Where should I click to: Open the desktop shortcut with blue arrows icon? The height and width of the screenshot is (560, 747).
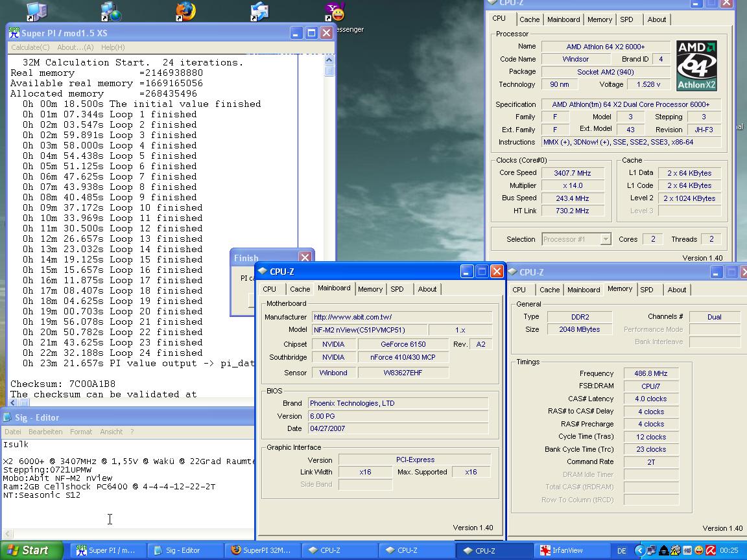point(259,12)
